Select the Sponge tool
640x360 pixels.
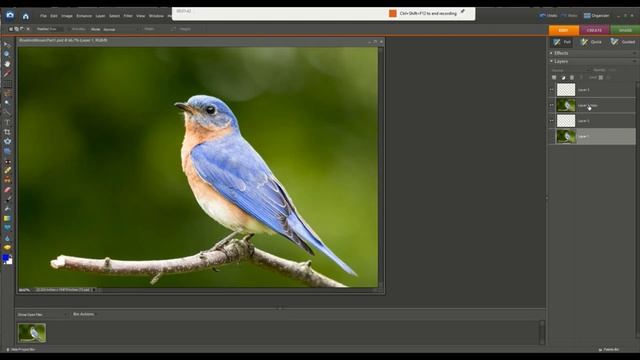[7, 247]
